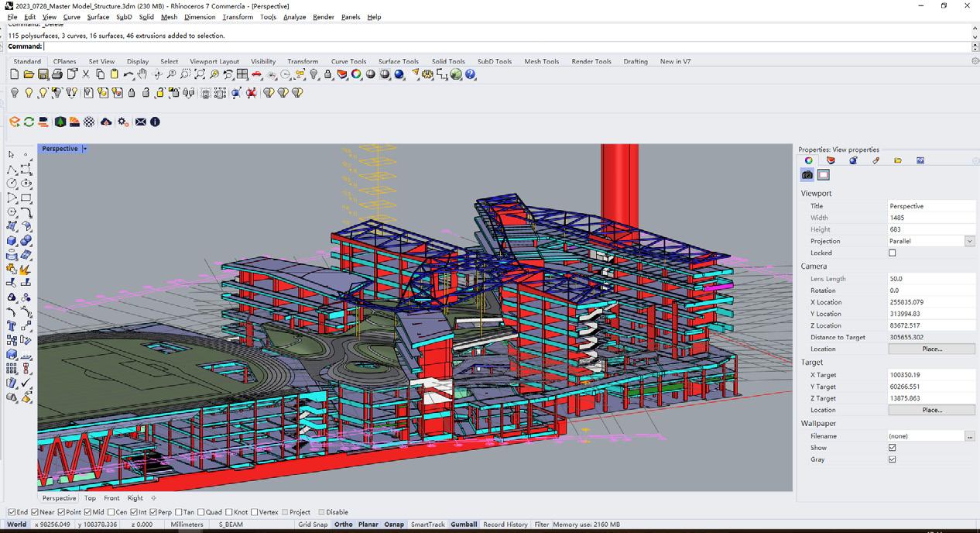Switch to the Surface Tools toolbar tab

pos(398,61)
